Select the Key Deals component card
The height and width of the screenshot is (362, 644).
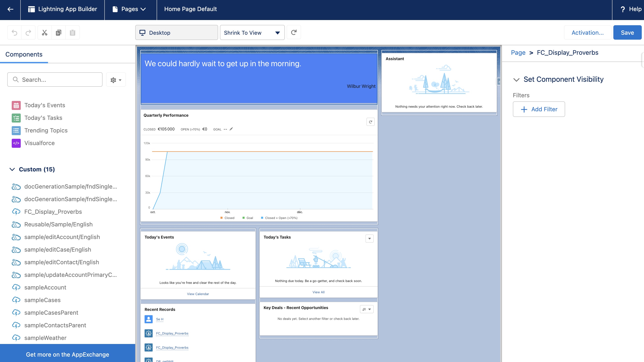[318, 319]
